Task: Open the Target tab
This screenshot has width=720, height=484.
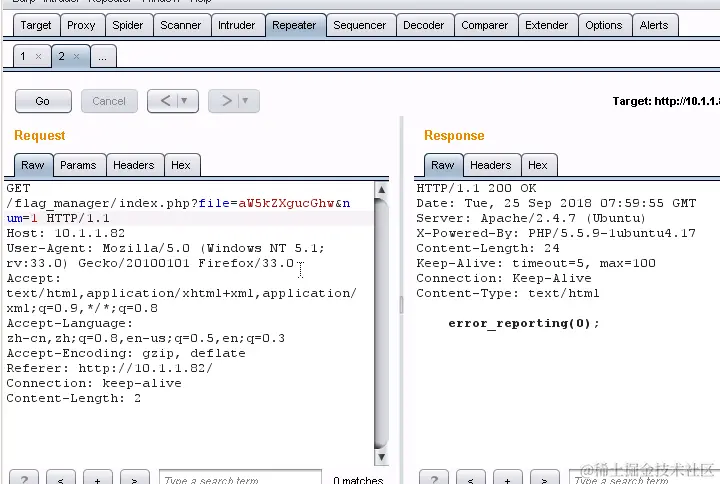Action: [36, 25]
